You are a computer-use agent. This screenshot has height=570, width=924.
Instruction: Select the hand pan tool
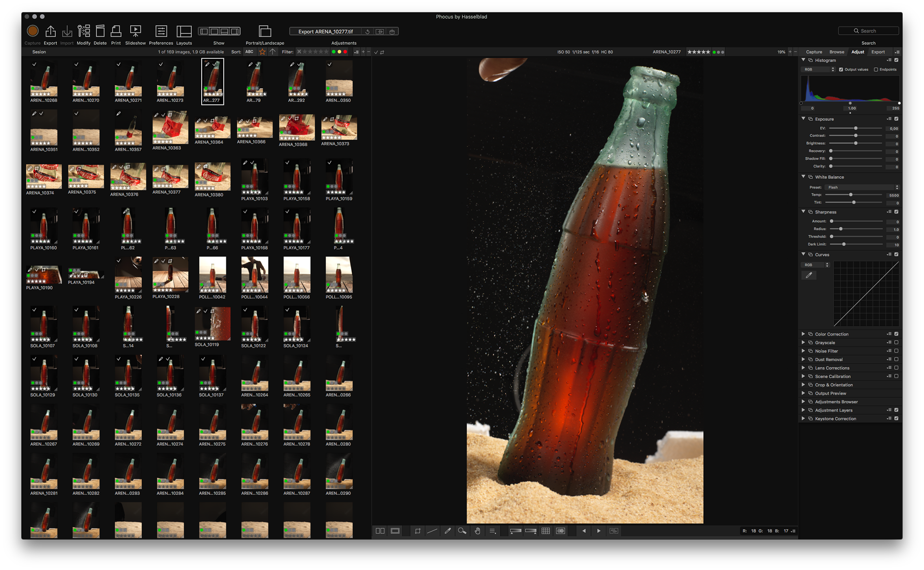point(477,531)
